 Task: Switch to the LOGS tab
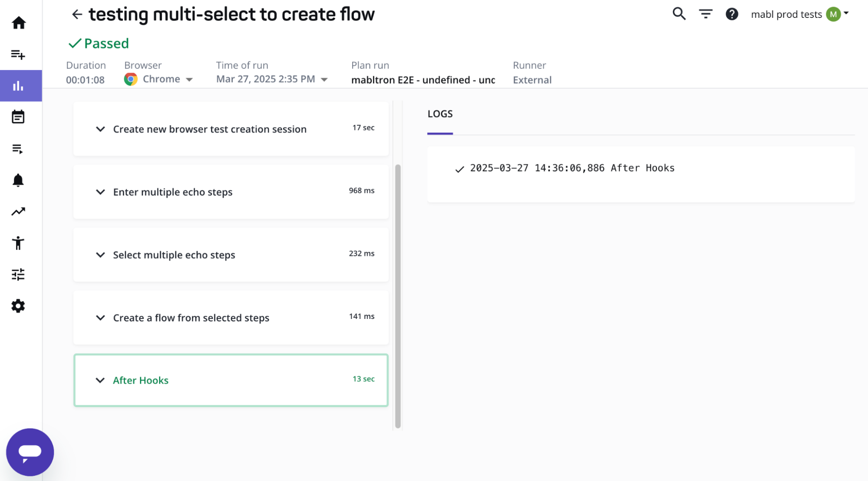[x=440, y=114]
